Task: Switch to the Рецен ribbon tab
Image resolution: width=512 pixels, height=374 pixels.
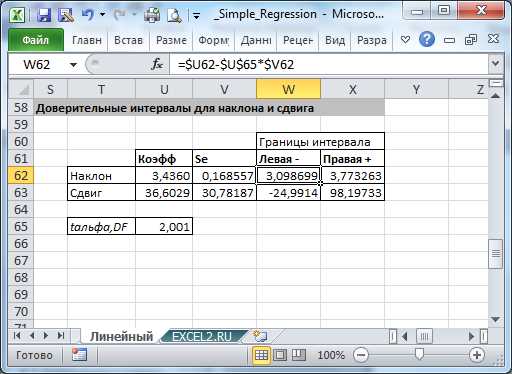Action: point(298,40)
